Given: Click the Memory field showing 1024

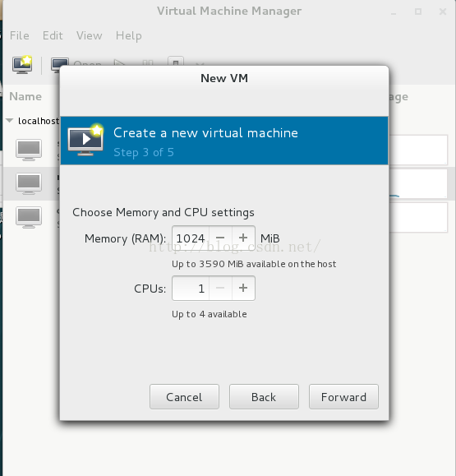Looking at the screenshot, I should (x=191, y=238).
